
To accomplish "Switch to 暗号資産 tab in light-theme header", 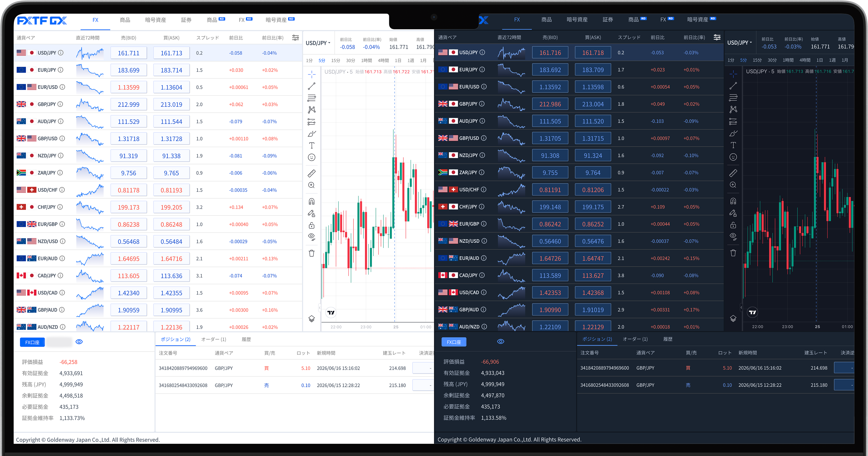I will pyautogui.click(x=156, y=20).
